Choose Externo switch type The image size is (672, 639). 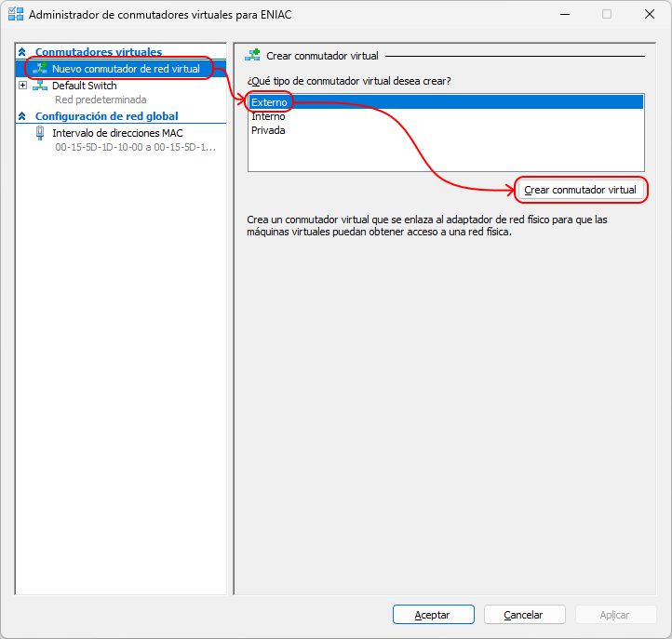446,102
